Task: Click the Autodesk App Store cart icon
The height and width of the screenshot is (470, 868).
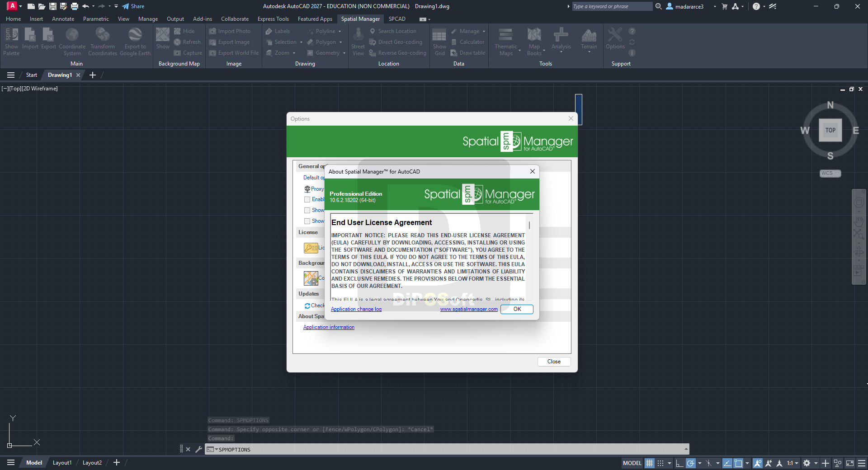Action: click(725, 6)
